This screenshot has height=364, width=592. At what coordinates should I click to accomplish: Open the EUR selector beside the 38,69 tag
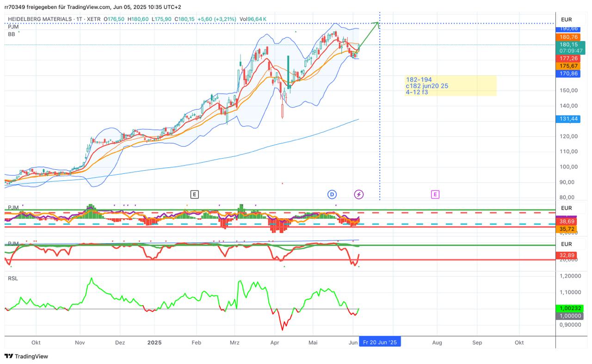[567, 208]
